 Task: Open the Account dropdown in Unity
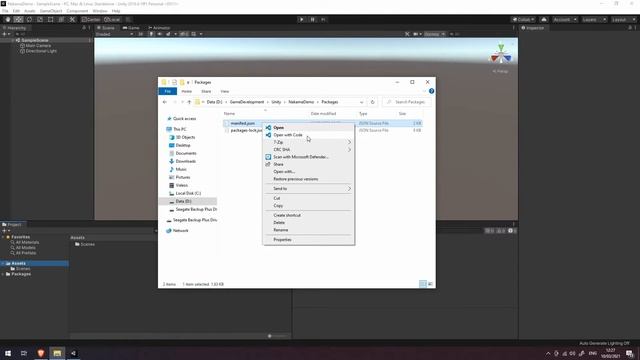[564, 19]
